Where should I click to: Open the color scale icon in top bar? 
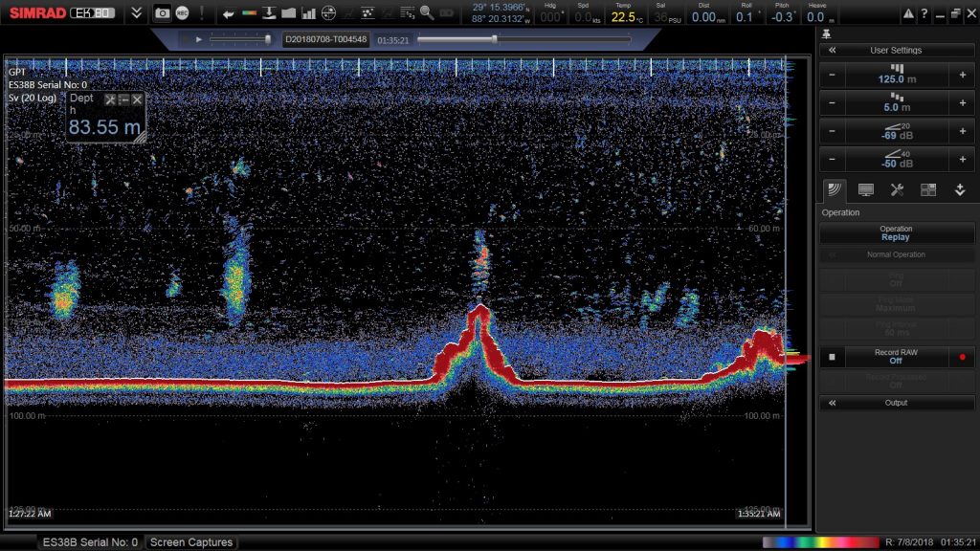[249, 13]
